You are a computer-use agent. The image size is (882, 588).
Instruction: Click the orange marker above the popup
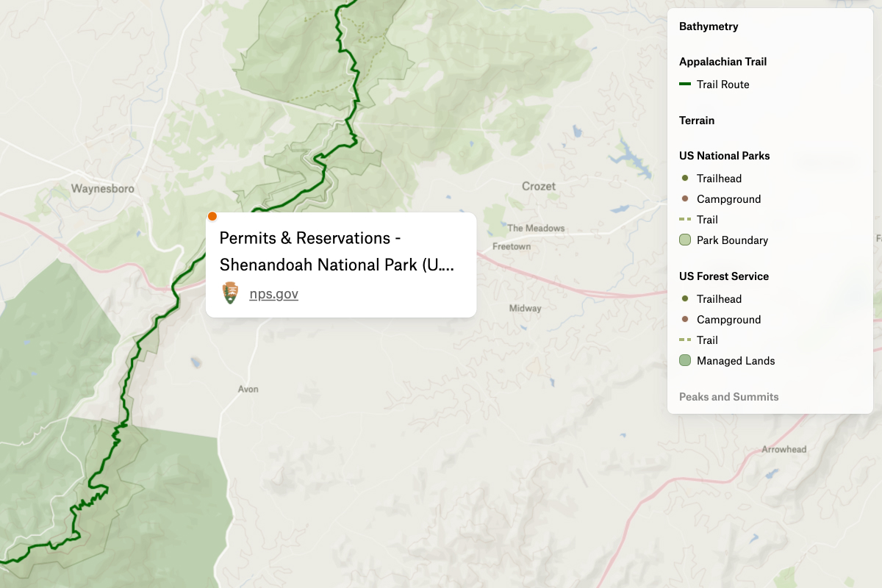pyautogui.click(x=212, y=216)
